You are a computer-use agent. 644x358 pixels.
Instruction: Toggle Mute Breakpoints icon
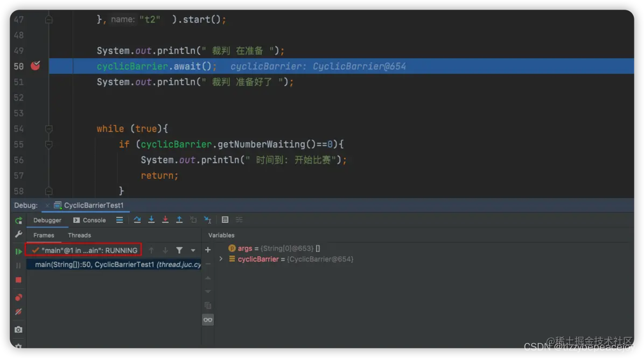pos(18,312)
